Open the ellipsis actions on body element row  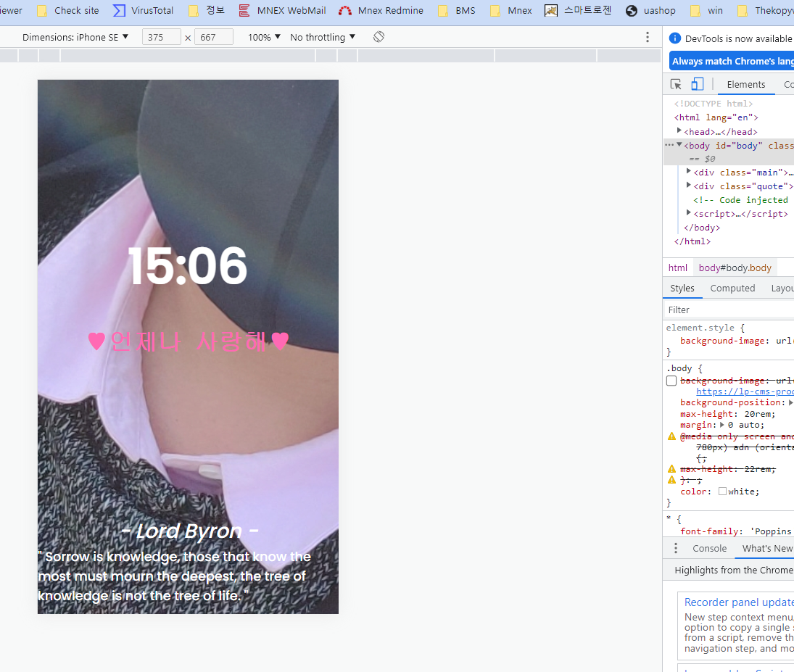coord(669,145)
